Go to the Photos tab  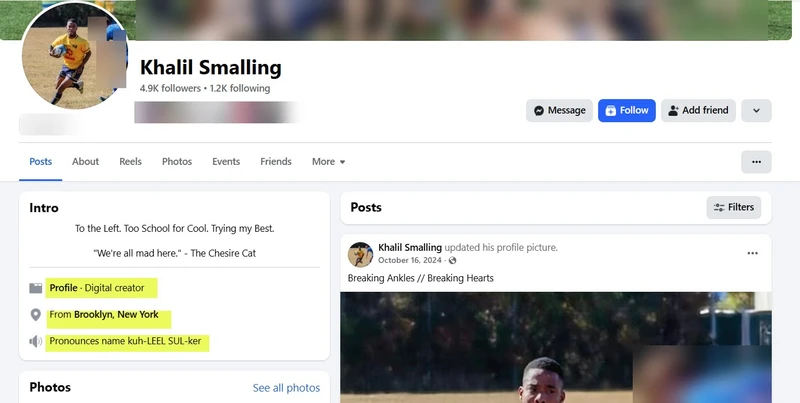pyautogui.click(x=177, y=162)
